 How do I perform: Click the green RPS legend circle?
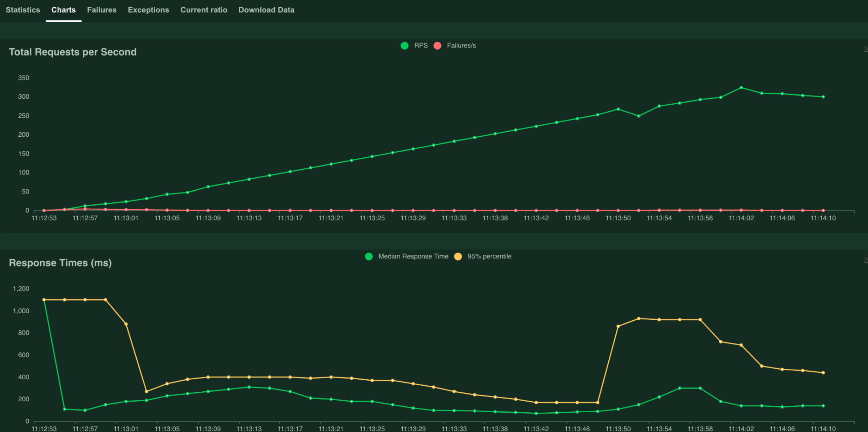click(x=404, y=46)
